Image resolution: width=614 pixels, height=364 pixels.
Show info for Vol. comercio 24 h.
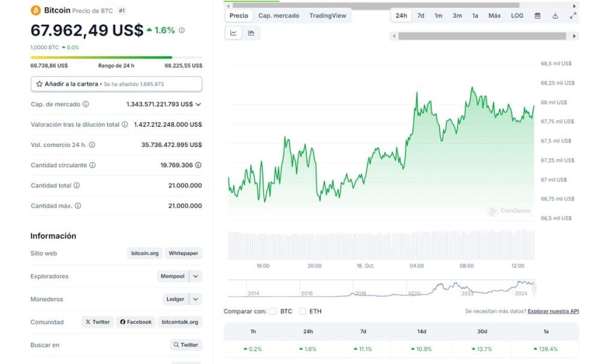click(92, 145)
